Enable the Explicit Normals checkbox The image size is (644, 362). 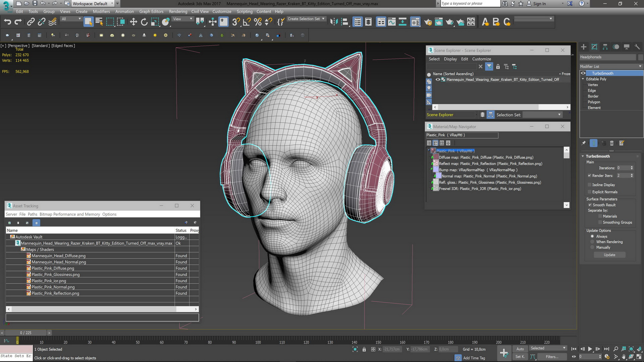click(589, 192)
